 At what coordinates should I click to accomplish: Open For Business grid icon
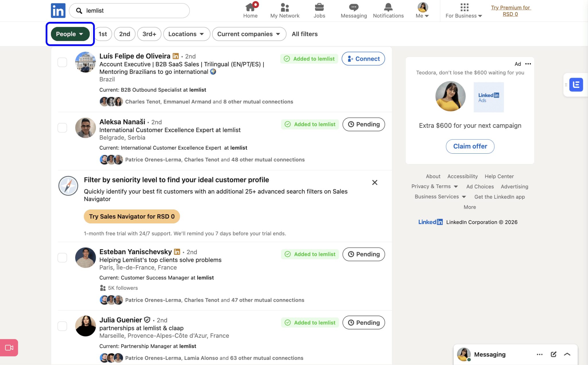(x=464, y=7)
